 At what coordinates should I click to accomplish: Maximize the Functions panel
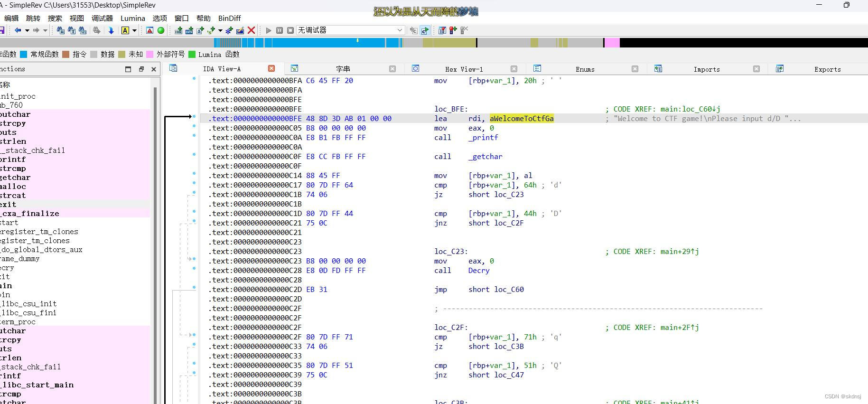point(128,69)
